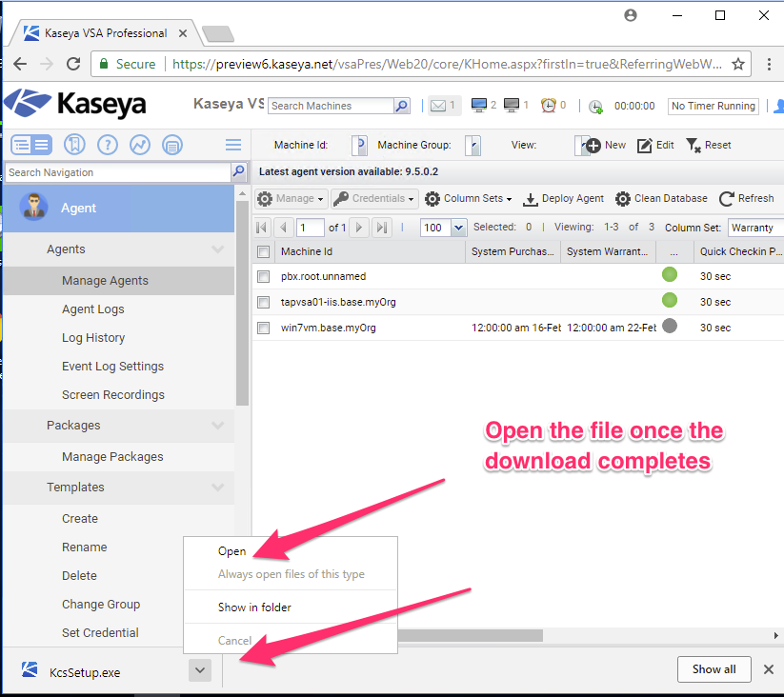784x697 pixels.
Task: Open the KcsSetup.exe download options arrow
Action: click(x=200, y=670)
